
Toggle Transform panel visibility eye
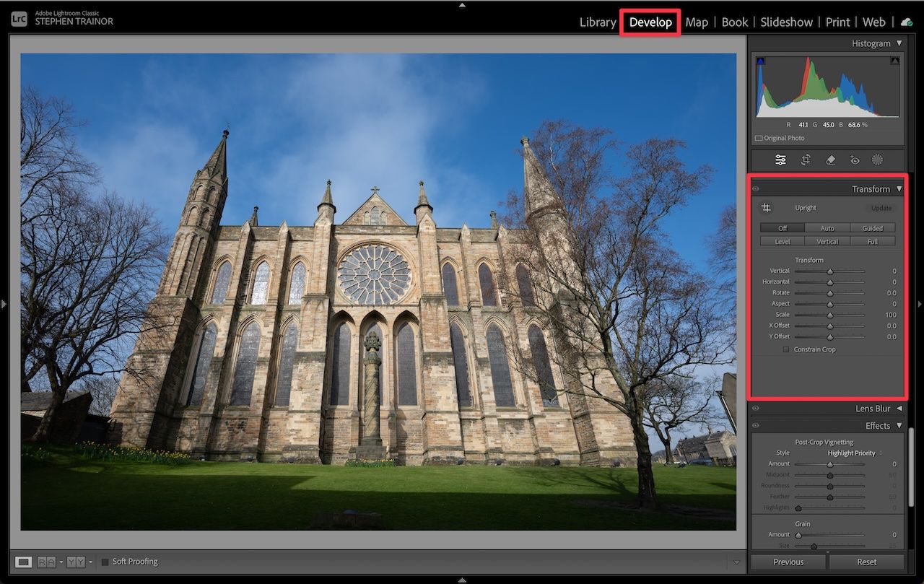coord(755,189)
